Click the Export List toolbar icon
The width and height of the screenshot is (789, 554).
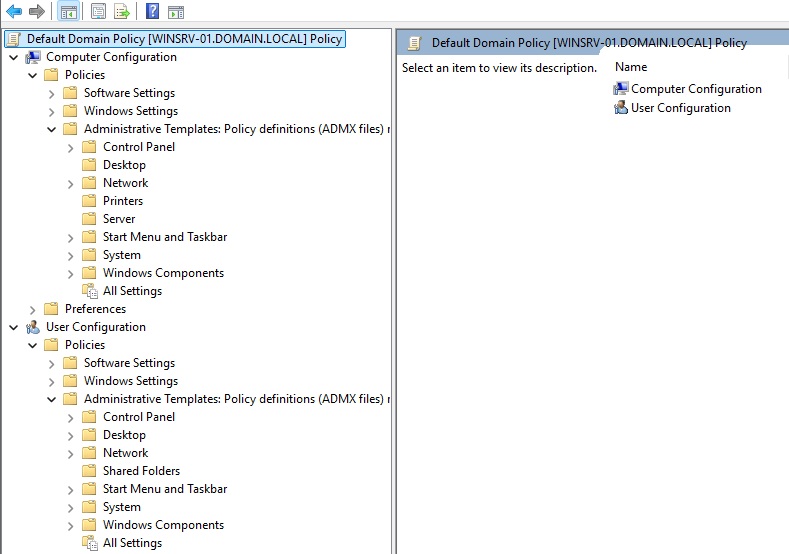click(122, 12)
